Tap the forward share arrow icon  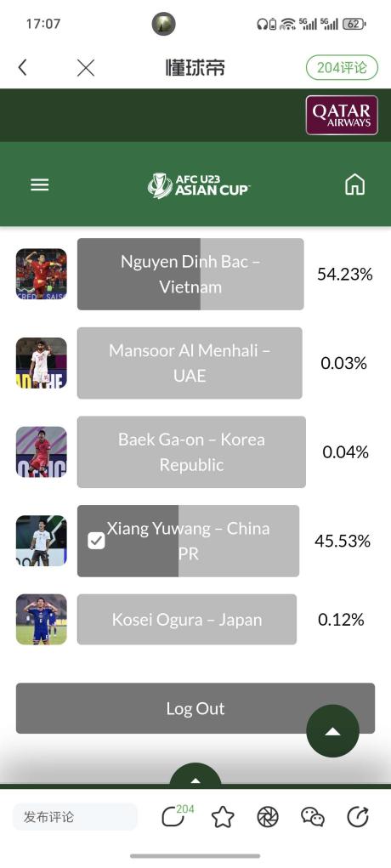(358, 817)
